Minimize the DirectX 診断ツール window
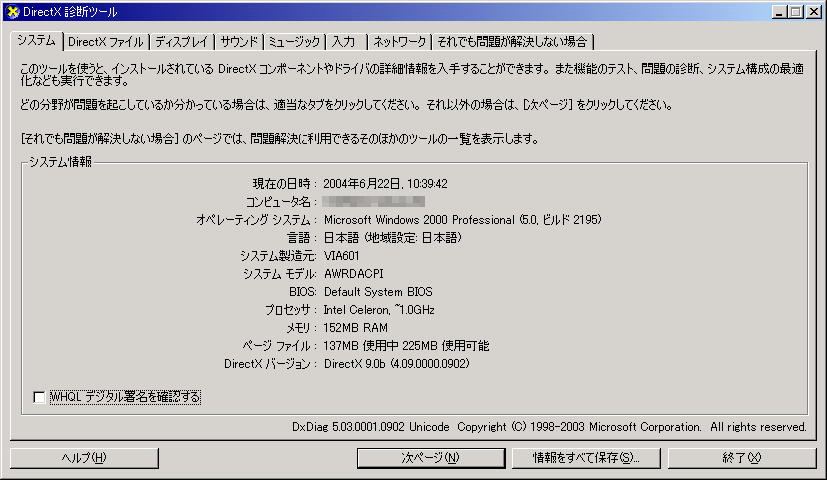Image resolution: width=827 pixels, height=480 pixels. 779,12
